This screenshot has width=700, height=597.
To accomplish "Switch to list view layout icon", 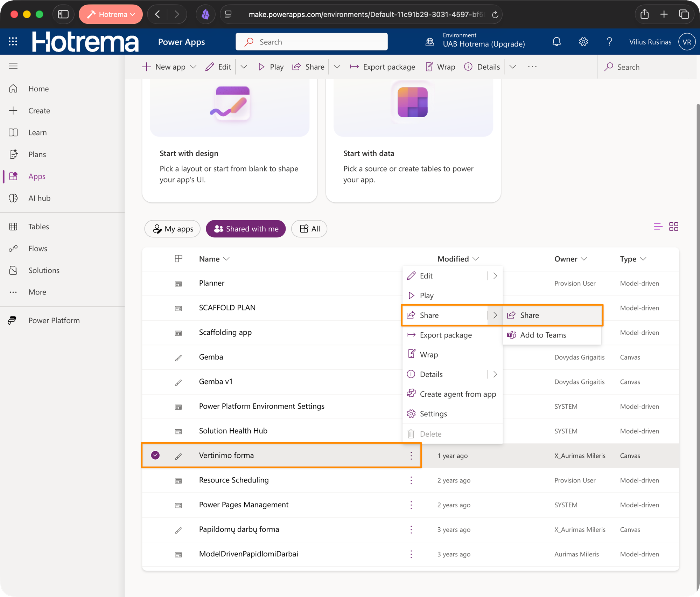I will pyautogui.click(x=658, y=227).
